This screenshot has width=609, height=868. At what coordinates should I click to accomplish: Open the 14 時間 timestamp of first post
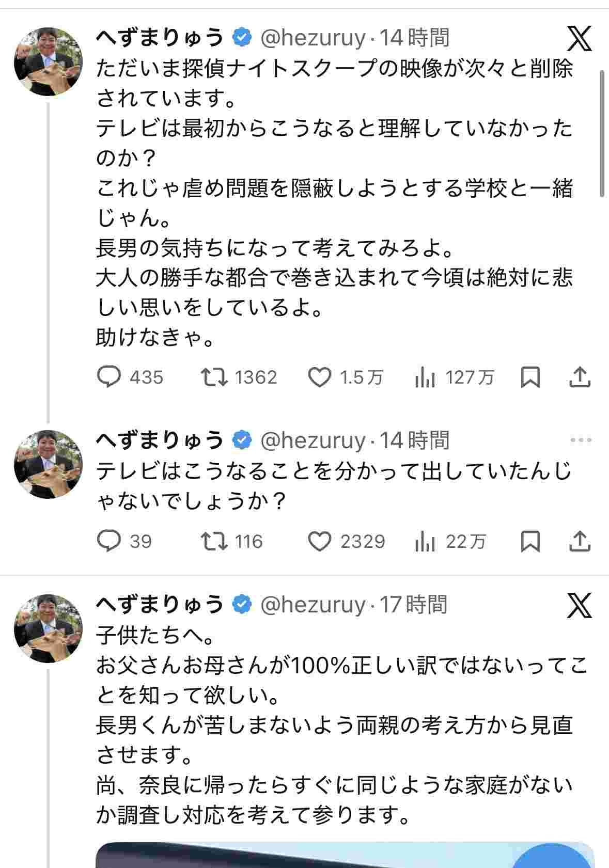pyautogui.click(x=415, y=38)
